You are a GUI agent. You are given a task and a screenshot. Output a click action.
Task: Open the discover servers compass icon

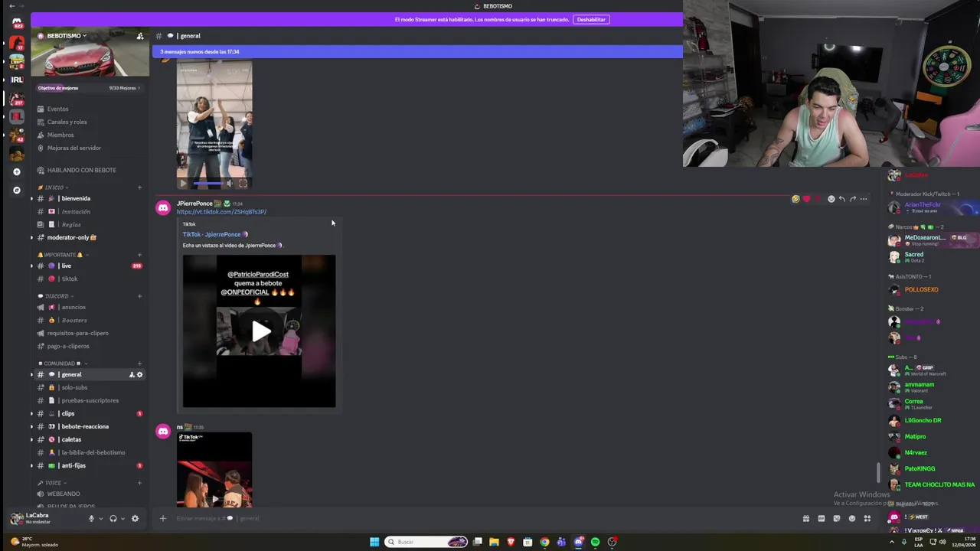click(17, 190)
